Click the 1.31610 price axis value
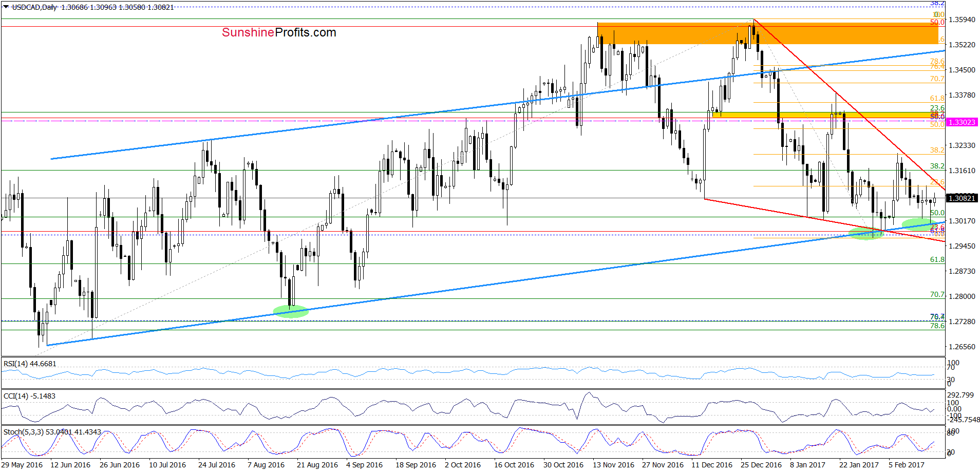Screen dimensions: 980x472 pyautogui.click(x=962, y=171)
